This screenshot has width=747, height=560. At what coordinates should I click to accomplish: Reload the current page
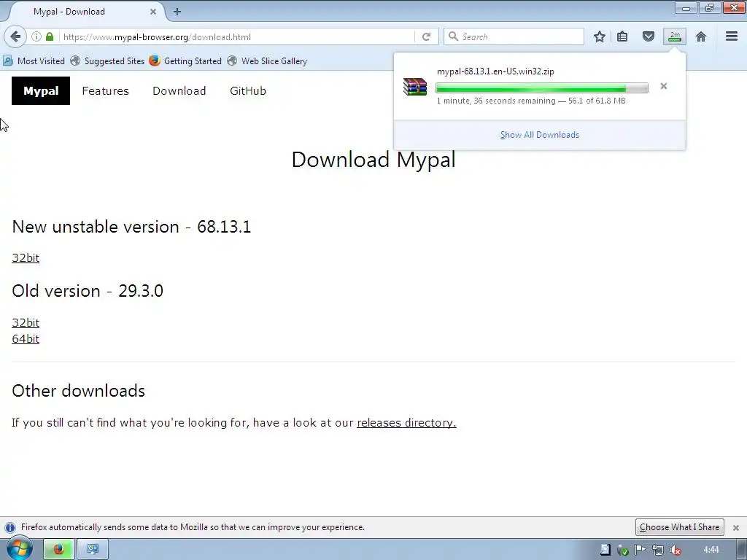(x=426, y=36)
